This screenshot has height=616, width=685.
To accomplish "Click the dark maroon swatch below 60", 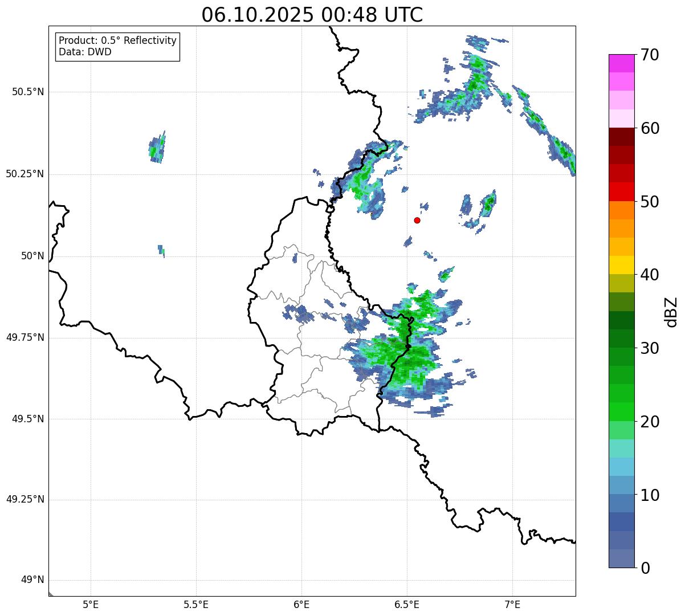I will 622,137.
